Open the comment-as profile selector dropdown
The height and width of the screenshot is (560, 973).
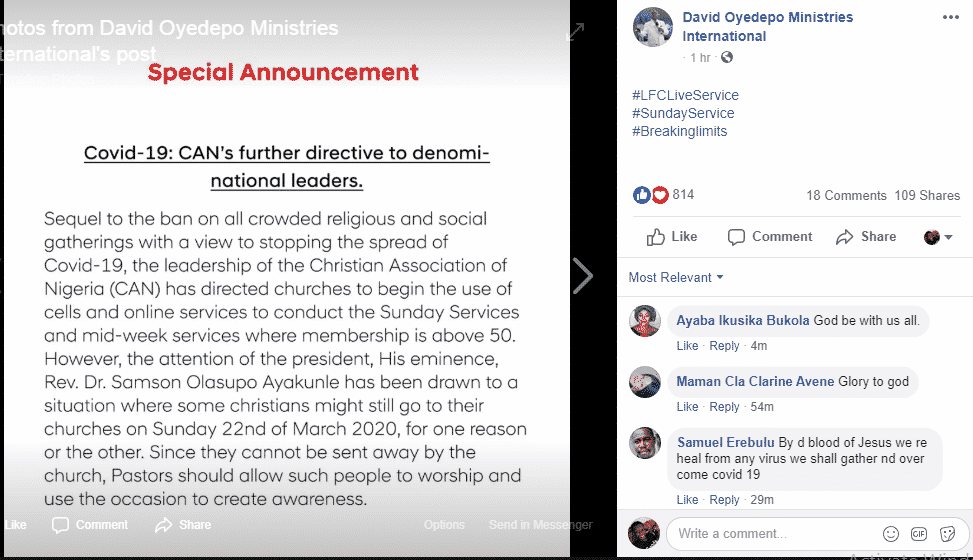coord(938,237)
